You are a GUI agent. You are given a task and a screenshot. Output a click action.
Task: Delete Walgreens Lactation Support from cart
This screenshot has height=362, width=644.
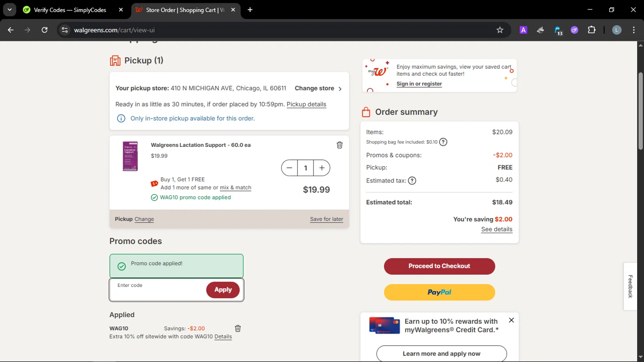coord(340,145)
